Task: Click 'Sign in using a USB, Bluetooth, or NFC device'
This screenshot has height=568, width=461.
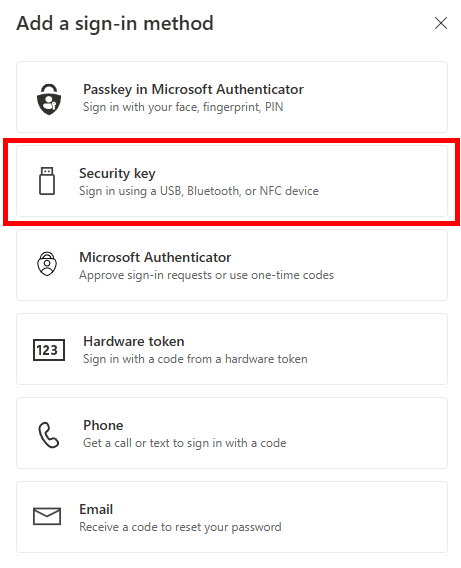Action: click(199, 191)
